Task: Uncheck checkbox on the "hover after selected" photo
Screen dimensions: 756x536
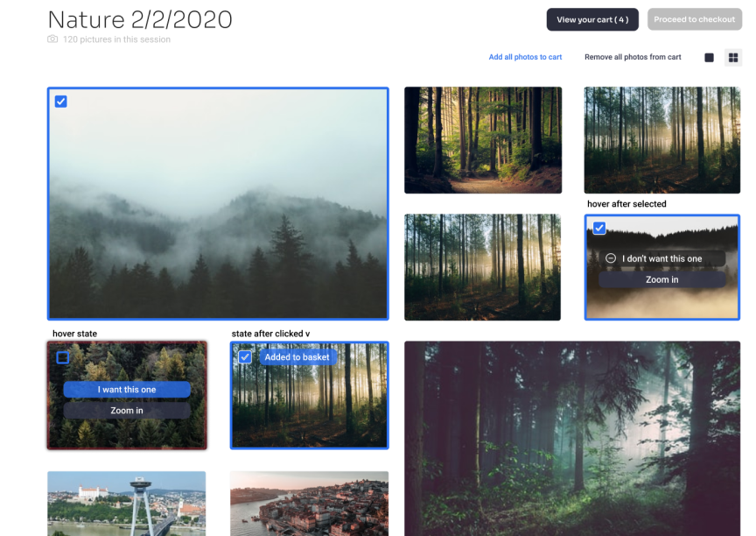Action: [x=599, y=228]
